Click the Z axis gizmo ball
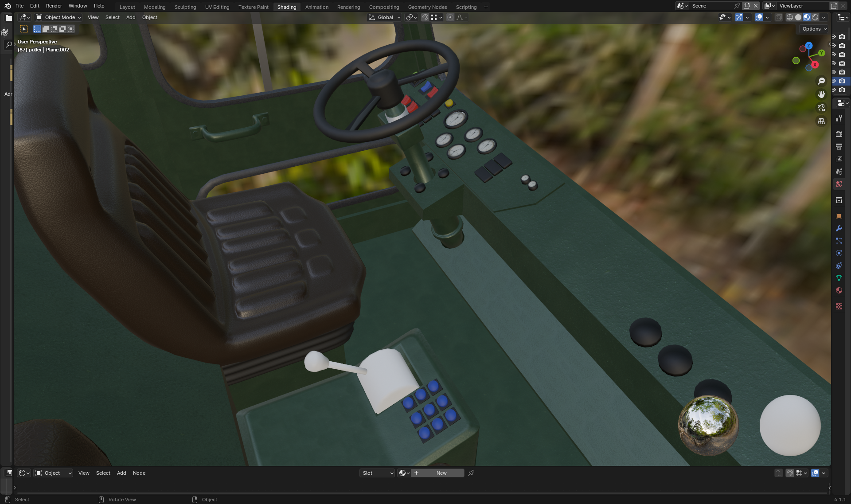 point(809,46)
